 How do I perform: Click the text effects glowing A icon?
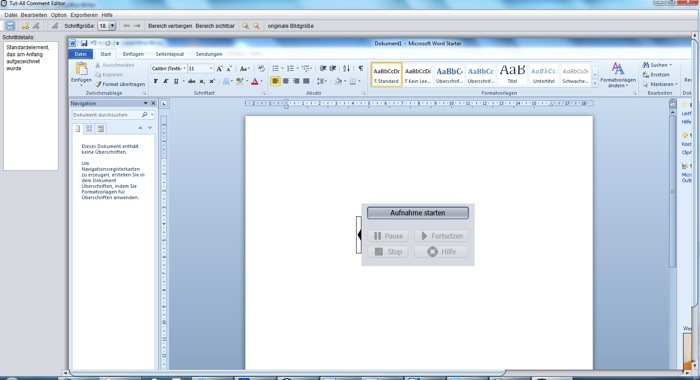226,81
